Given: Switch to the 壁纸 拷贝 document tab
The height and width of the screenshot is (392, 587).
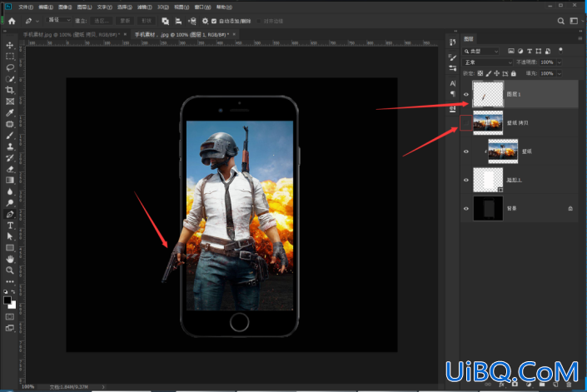Looking at the screenshot, I should click(x=71, y=34).
